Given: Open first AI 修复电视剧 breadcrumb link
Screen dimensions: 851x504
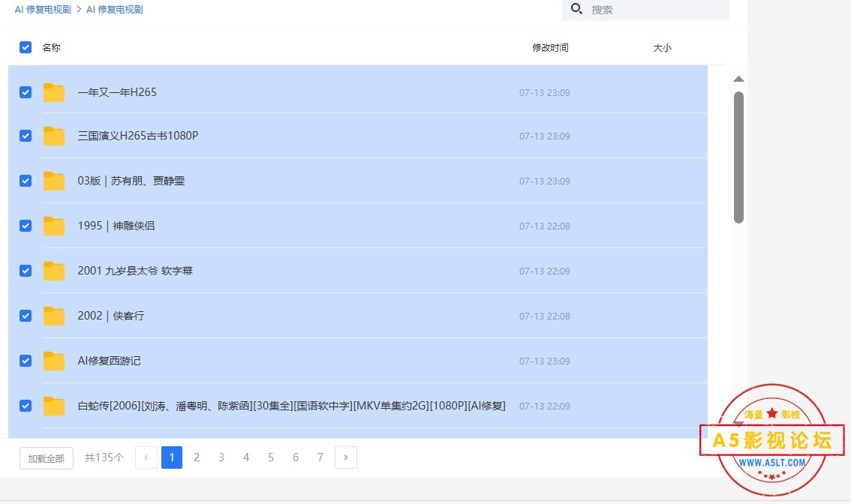Looking at the screenshot, I should tap(43, 9).
